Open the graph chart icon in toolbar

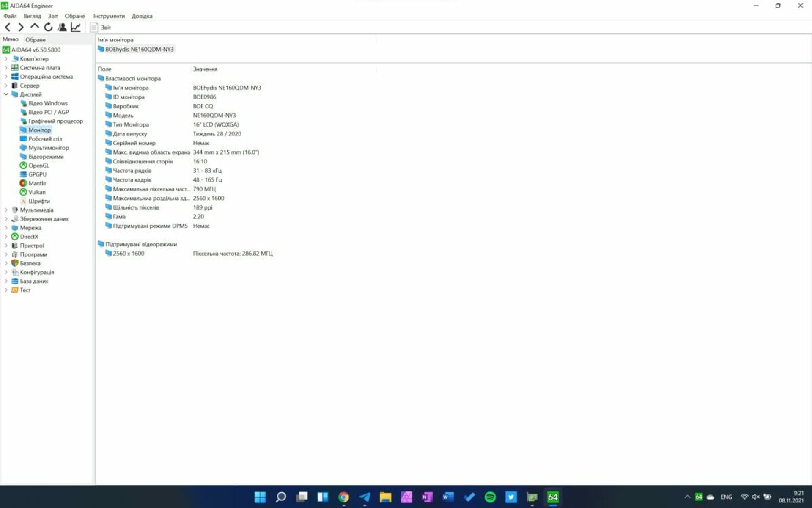75,28
